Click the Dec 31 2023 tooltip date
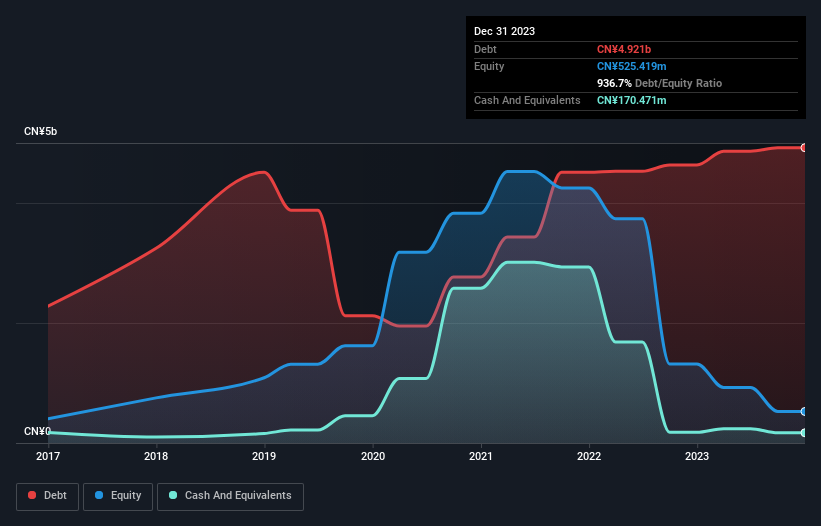The height and width of the screenshot is (526, 821). [504, 31]
